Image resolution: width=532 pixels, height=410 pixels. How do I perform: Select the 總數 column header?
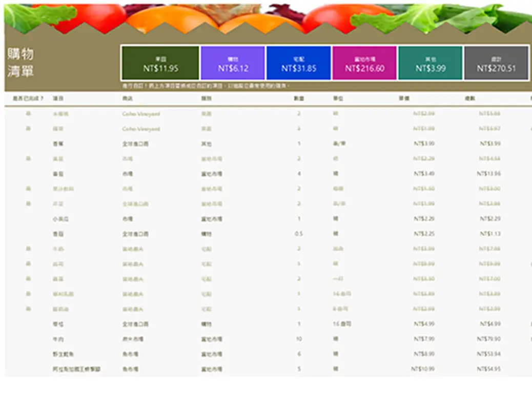click(469, 98)
